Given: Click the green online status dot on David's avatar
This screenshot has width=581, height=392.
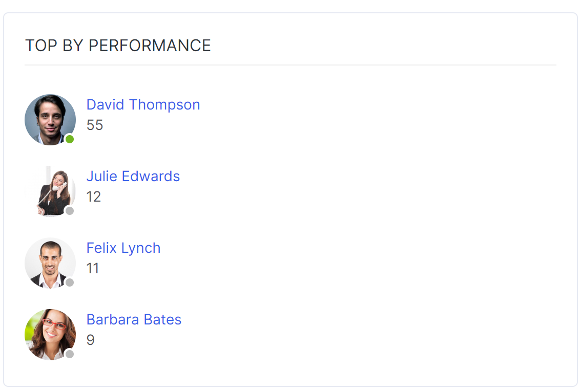Looking at the screenshot, I should [x=70, y=139].
